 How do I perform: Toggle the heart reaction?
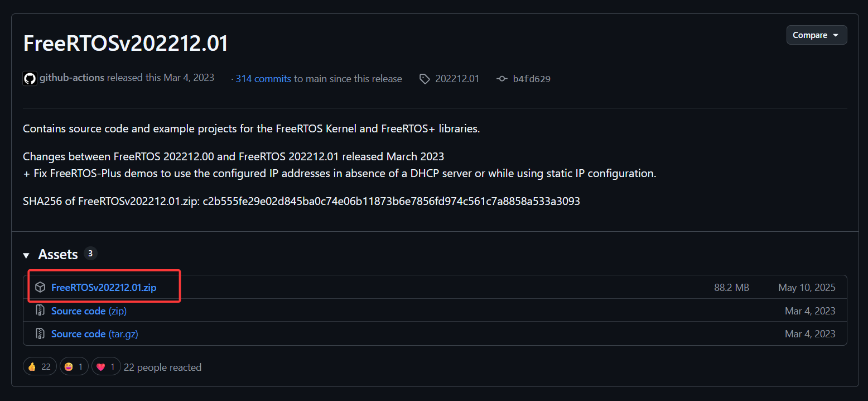pyautogui.click(x=106, y=366)
